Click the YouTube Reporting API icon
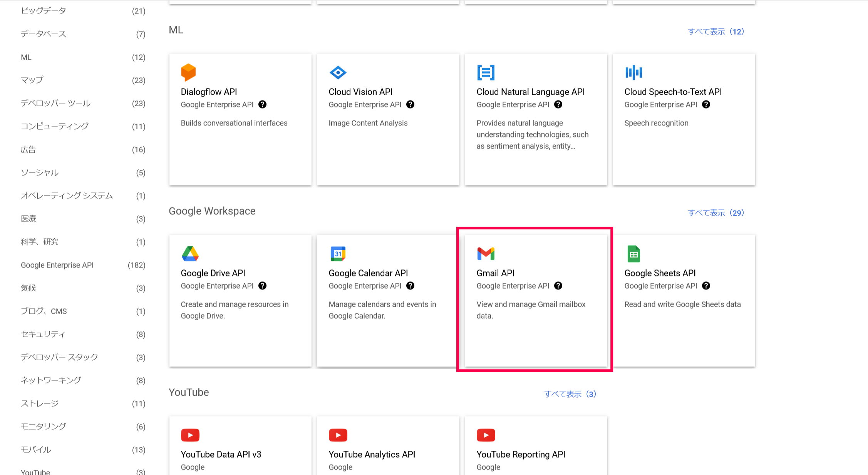The image size is (868, 475). [486, 435]
